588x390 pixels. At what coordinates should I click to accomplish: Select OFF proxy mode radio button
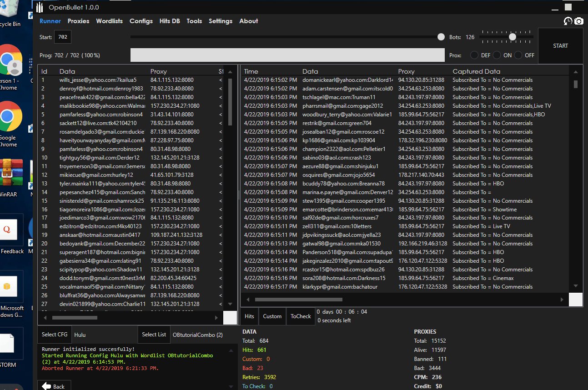[518, 55]
